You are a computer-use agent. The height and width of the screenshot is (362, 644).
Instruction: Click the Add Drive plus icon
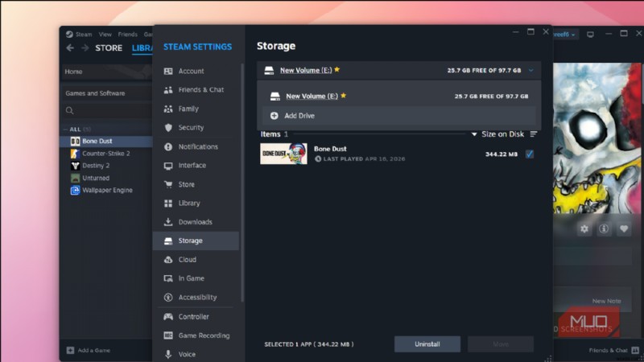[x=274, y=116]
